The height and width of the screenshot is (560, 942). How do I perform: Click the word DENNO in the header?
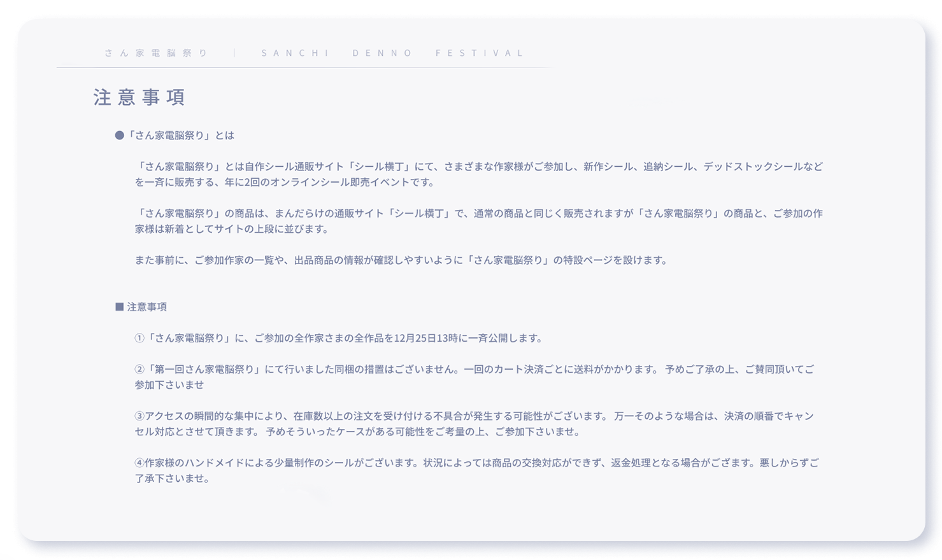pyautogui.click(x=383, y=53)
